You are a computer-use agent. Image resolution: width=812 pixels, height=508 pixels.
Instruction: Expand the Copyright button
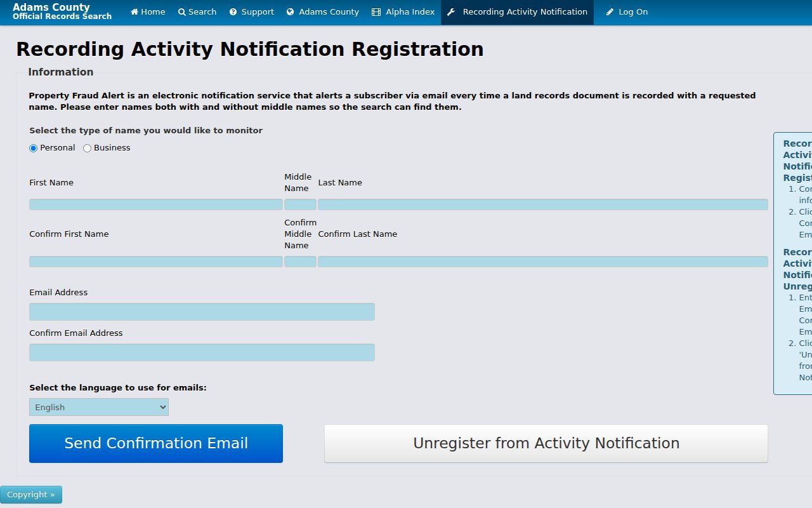pyautogui.click(x=31, y=495)
